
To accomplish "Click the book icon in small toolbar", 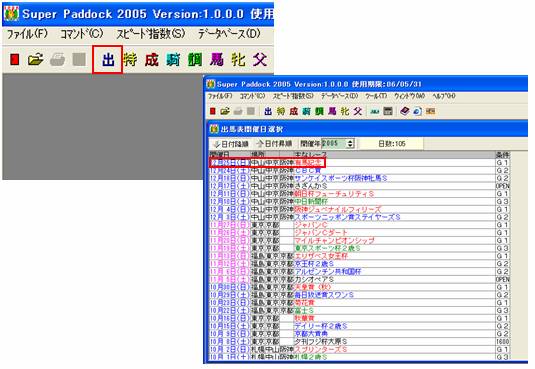I will click(x=404, y=111).
